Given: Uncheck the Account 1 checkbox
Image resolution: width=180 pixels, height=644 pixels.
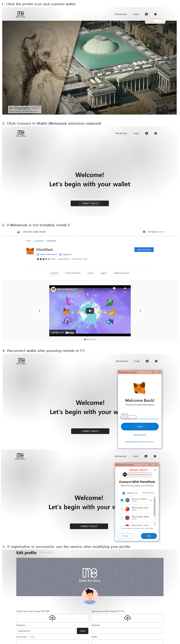Looking at the screenshot, I should 122,500.
